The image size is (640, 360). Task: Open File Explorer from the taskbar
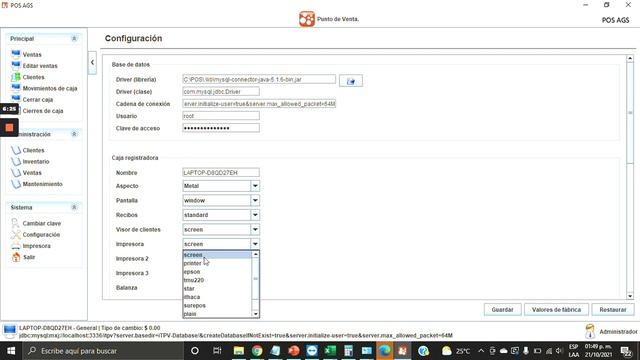(239, 351)
